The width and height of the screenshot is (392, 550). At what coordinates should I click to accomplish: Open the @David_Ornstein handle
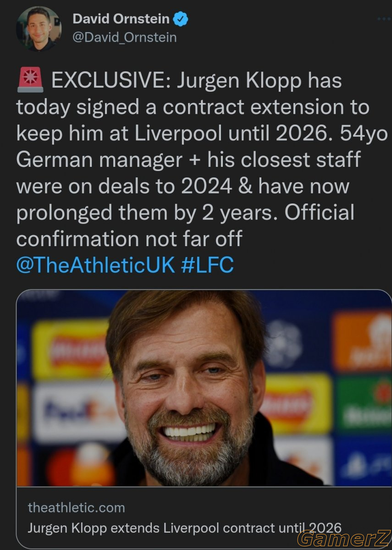pyautogui.click(x=124, y=38)
